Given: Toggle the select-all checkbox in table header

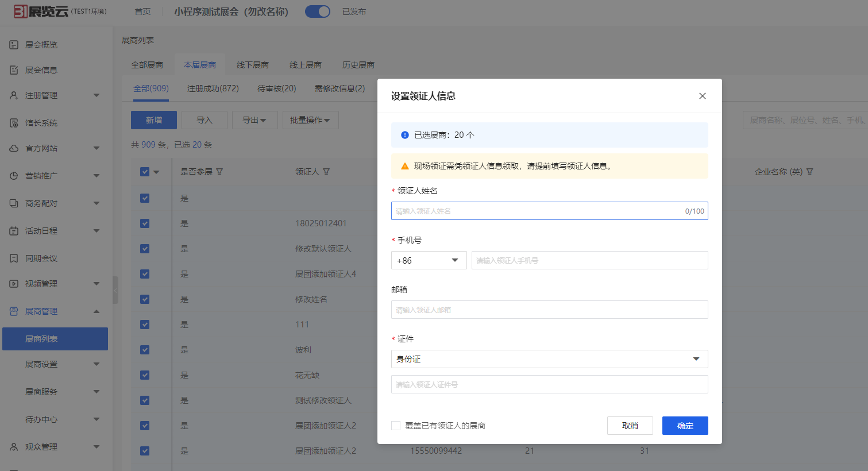Looking at the screenshot, I should click(x=145, y=172).
